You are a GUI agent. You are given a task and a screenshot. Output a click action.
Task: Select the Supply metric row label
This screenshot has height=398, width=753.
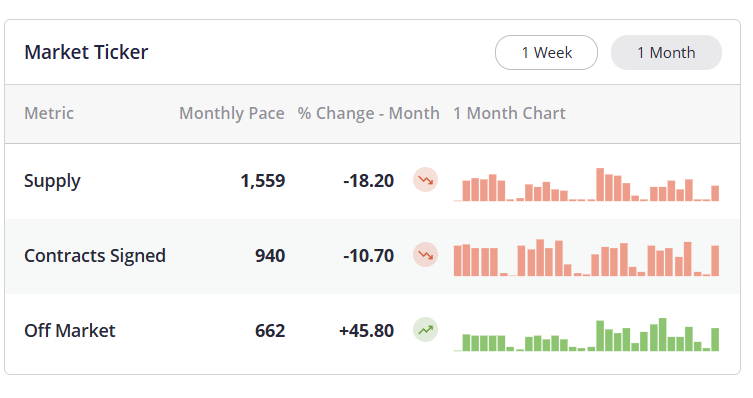point(52,181)
